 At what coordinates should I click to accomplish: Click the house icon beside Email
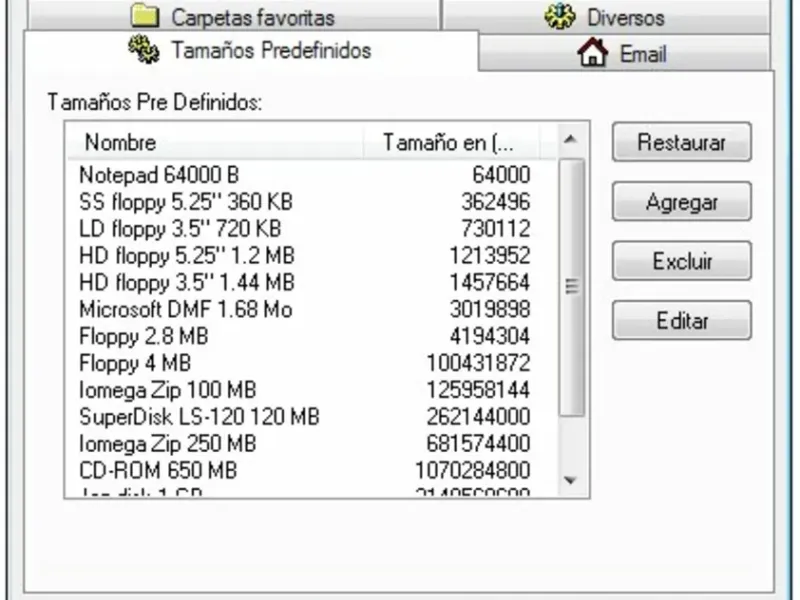coord(592,54)
